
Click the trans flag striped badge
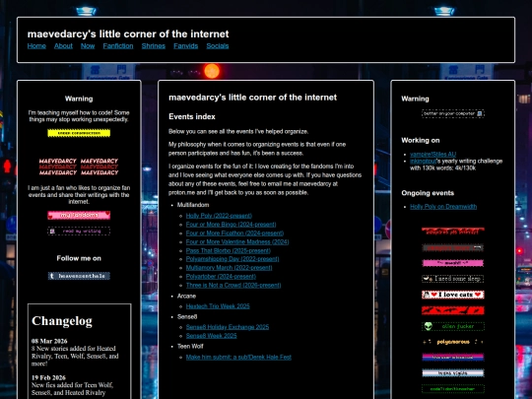click(x=453, y=372)
